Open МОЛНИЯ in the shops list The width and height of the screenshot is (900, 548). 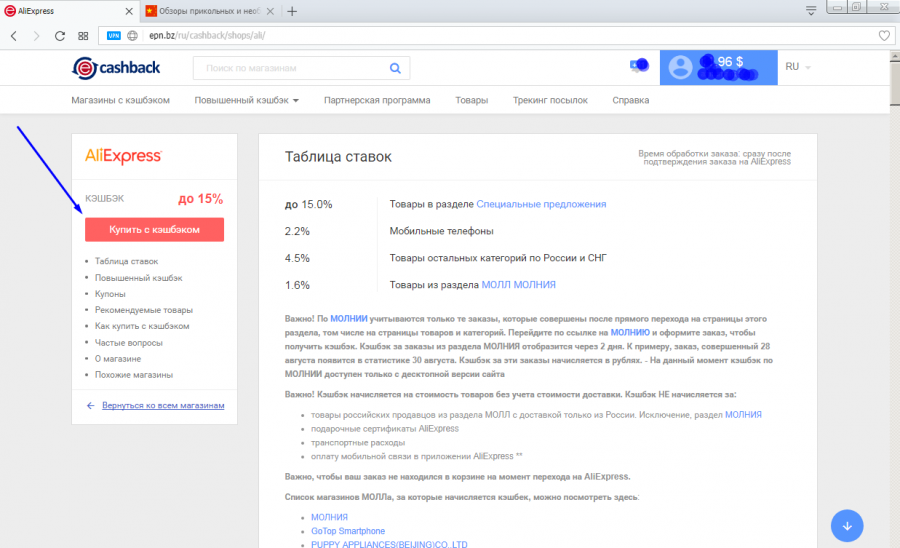pyautogui.click(x=329, y=517)
